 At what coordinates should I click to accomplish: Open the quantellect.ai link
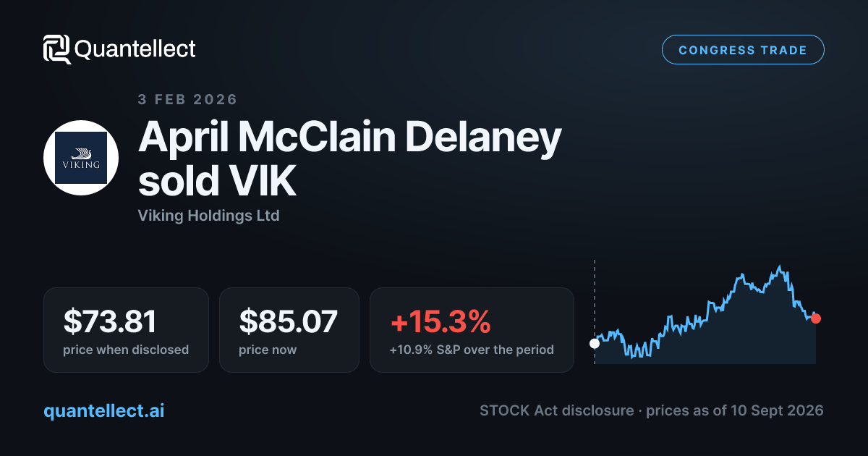[104, 410]
